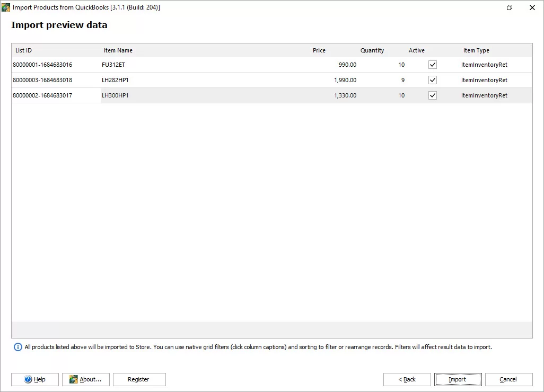Close the Import Products window

[x=532, y=7]
